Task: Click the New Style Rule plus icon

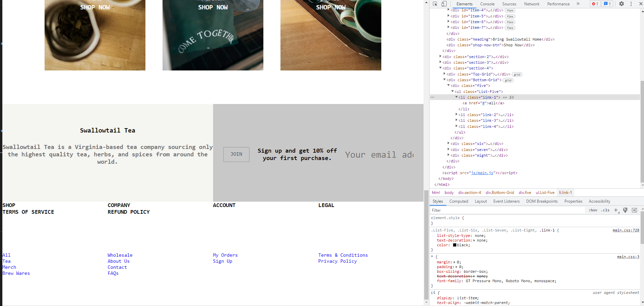Action: coord(616,210)
